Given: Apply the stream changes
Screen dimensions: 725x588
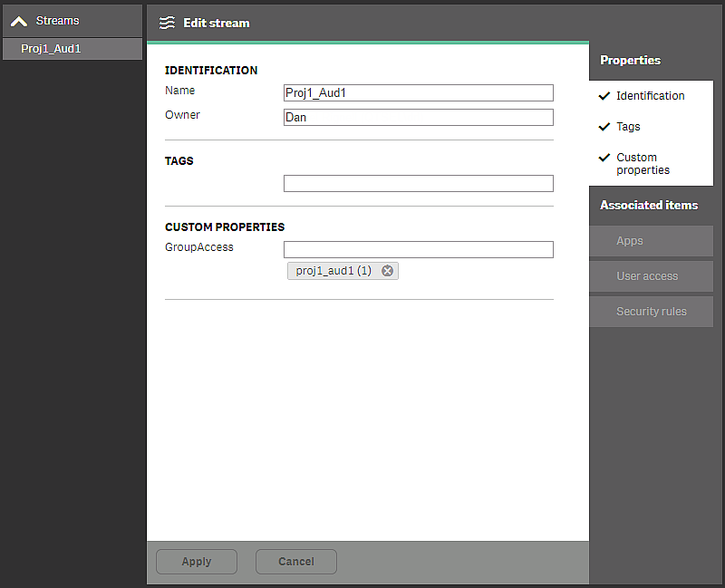Looking at the screenshot, I should [x=196, y=561].
